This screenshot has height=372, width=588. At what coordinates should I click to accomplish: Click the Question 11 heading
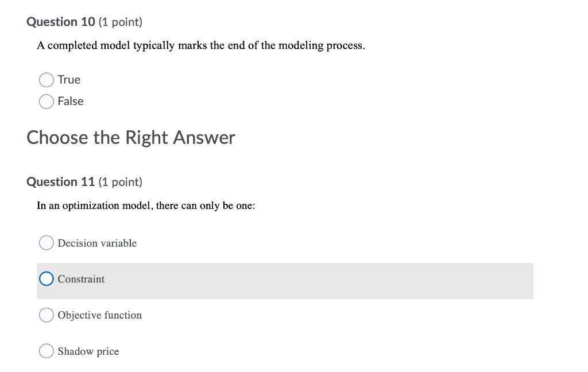[x=60, y=181]
